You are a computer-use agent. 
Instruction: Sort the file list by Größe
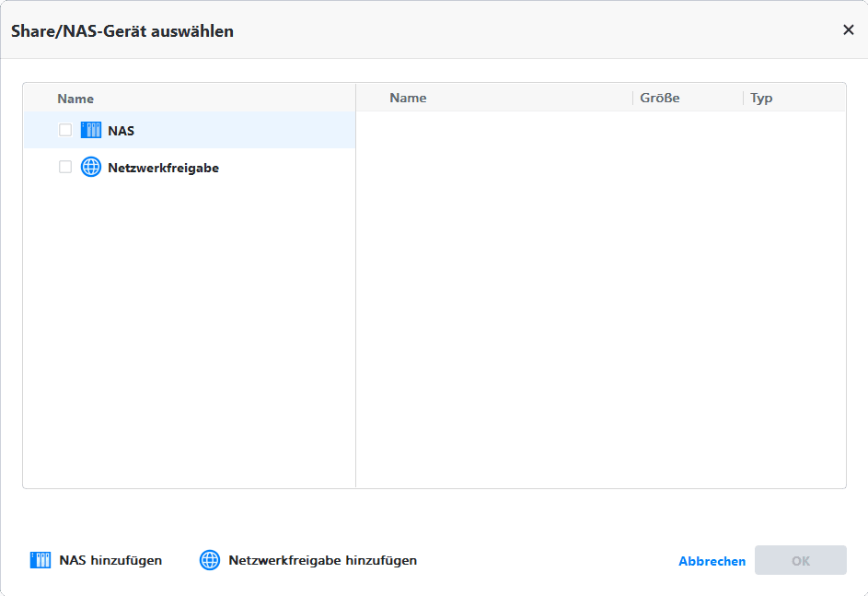point(659,98)
